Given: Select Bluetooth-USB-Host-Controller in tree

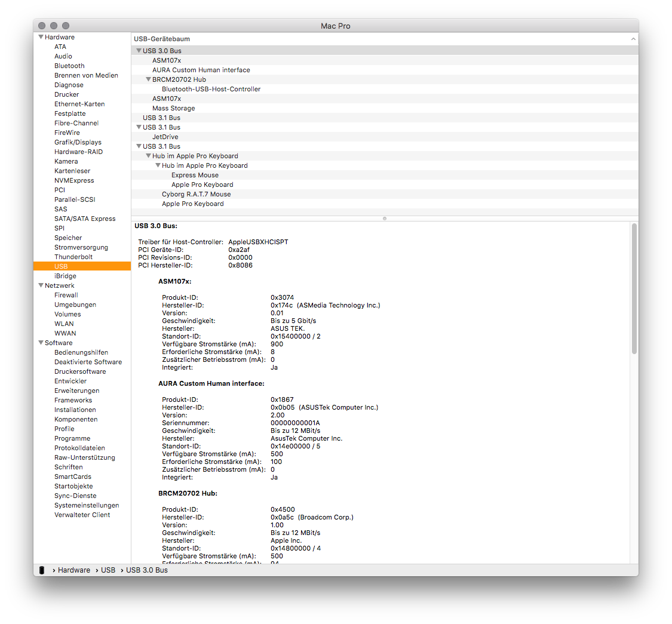Looking at the screenshot, I should click(211, 89).
